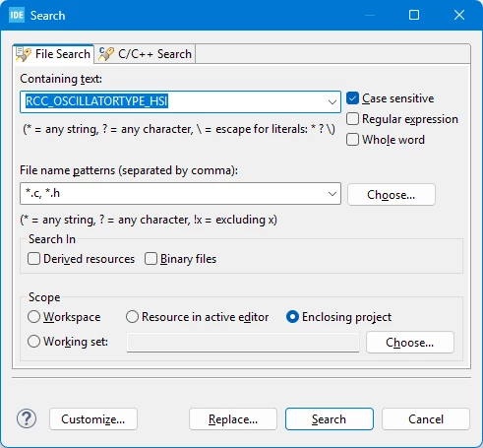The width and height of the screenshot is (483, 448).
Task: Click the IDE logo in title bar
Action: click(17, 15)
